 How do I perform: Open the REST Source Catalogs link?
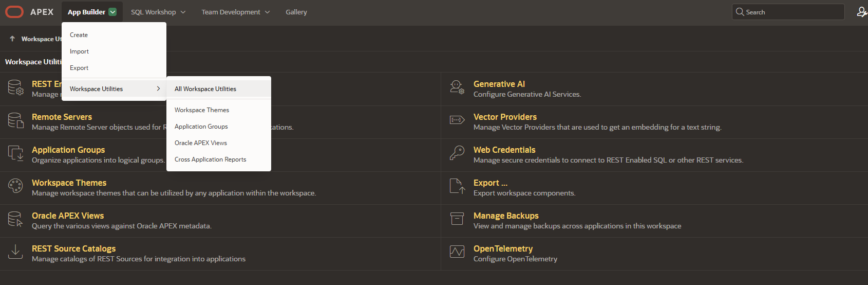pos(73,248)
